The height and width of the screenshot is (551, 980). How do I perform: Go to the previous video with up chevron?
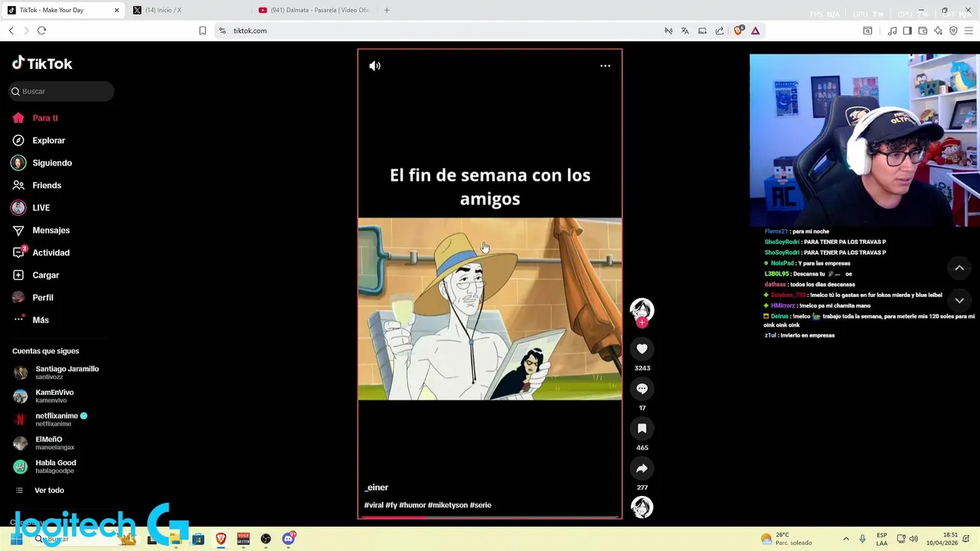[959, 268]
